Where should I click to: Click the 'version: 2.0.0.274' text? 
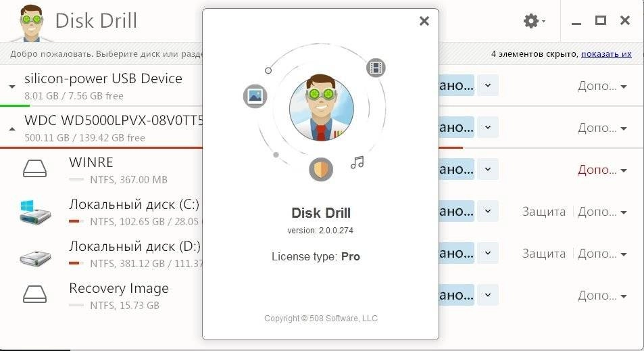point(320,230)
